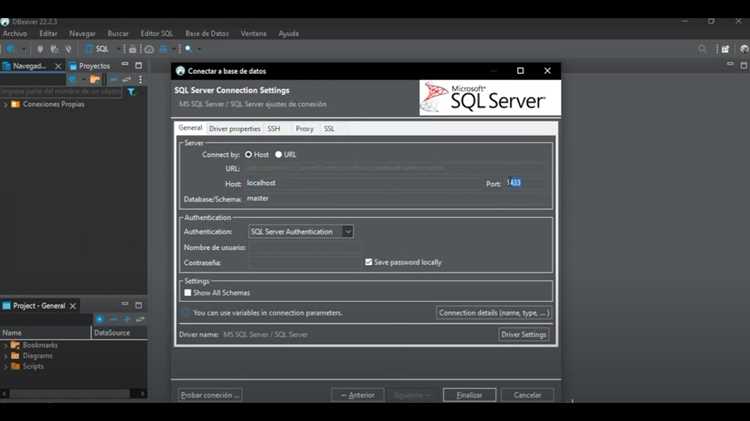Click the DBeaver perspective icon at far right
Screen dimensions: 750x421
coord(744,49)
